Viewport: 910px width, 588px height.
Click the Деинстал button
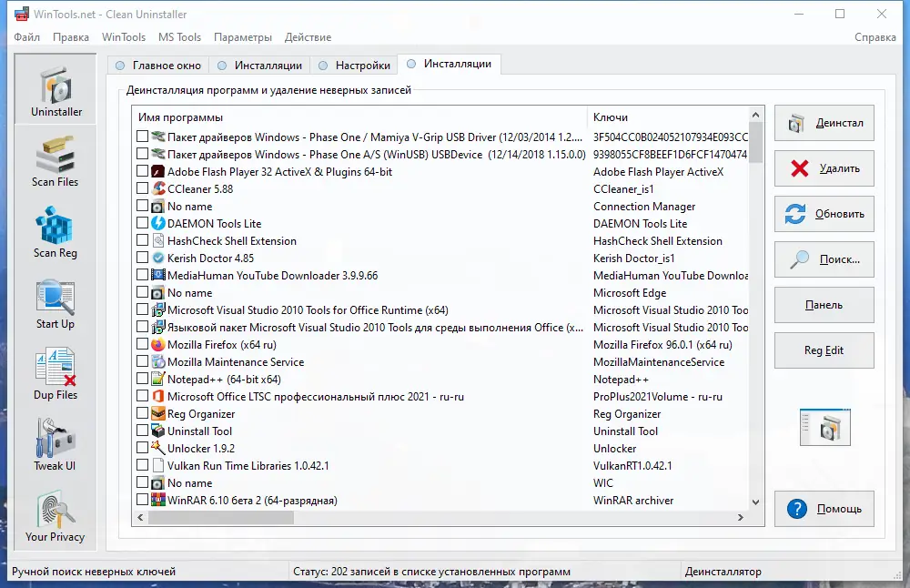[x=824, y=123]
